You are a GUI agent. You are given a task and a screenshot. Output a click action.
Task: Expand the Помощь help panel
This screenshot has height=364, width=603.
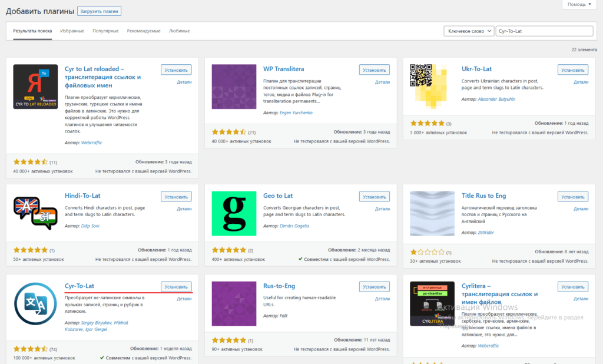pyautogui.click(x=579, y=4)
